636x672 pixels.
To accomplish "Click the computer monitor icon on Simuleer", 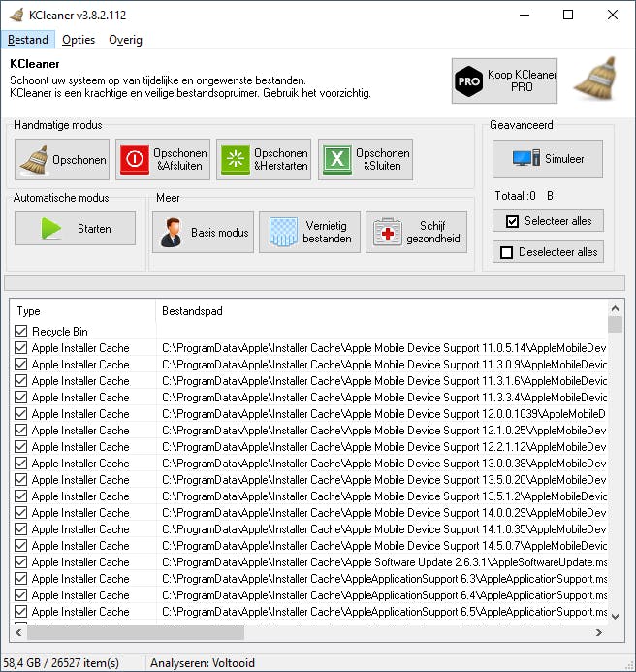I will (526, 158).
